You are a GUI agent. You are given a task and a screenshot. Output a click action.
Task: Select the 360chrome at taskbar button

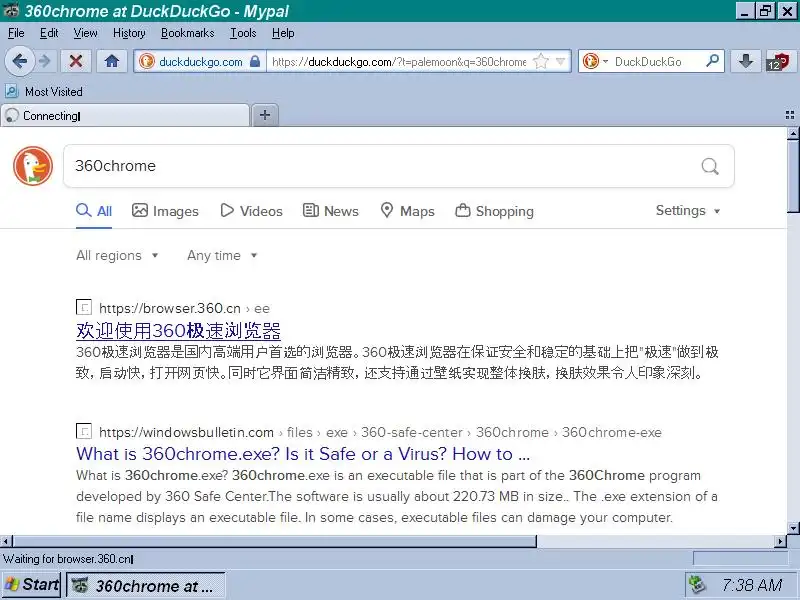point(144,586)
